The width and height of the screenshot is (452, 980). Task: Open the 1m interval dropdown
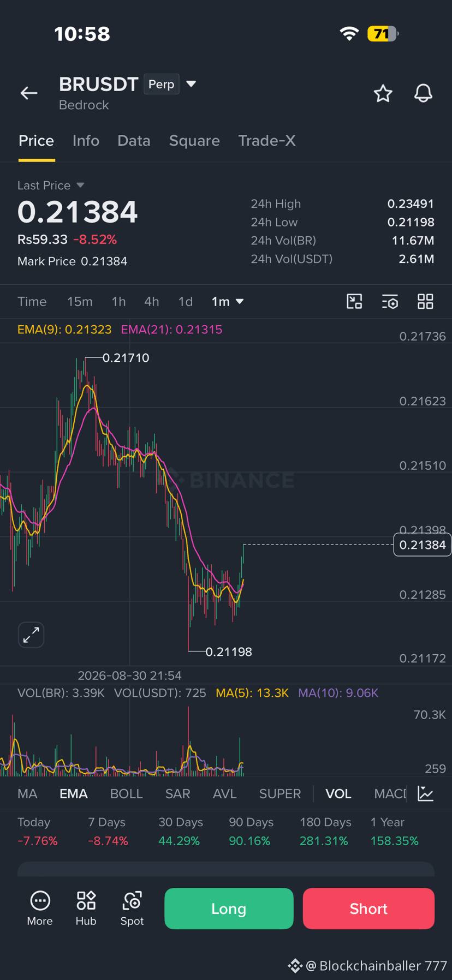228,302
